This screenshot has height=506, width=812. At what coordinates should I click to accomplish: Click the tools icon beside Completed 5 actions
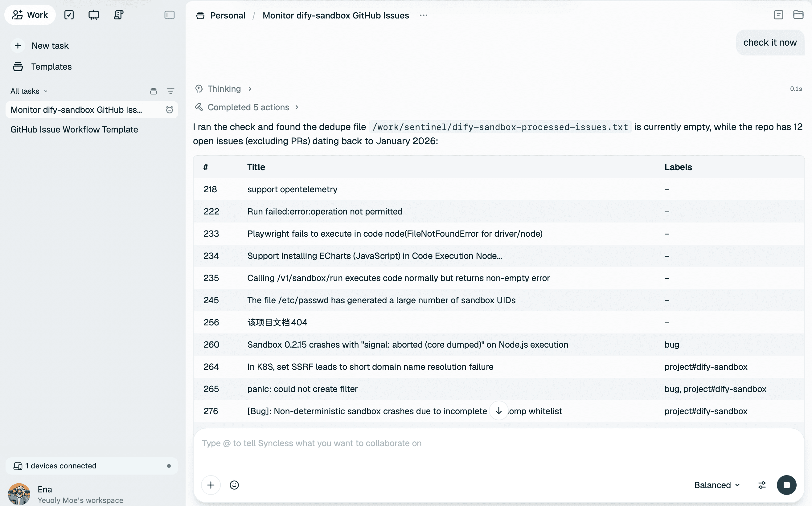click(199, 107)
